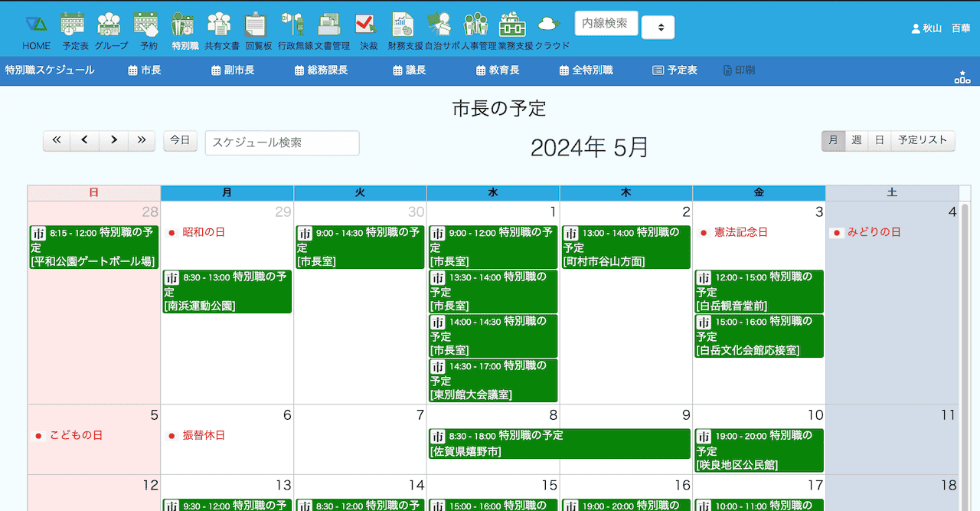Click the スケジュール検索 search field
Viewport: 980px width, 511px height.
[282, 142]
